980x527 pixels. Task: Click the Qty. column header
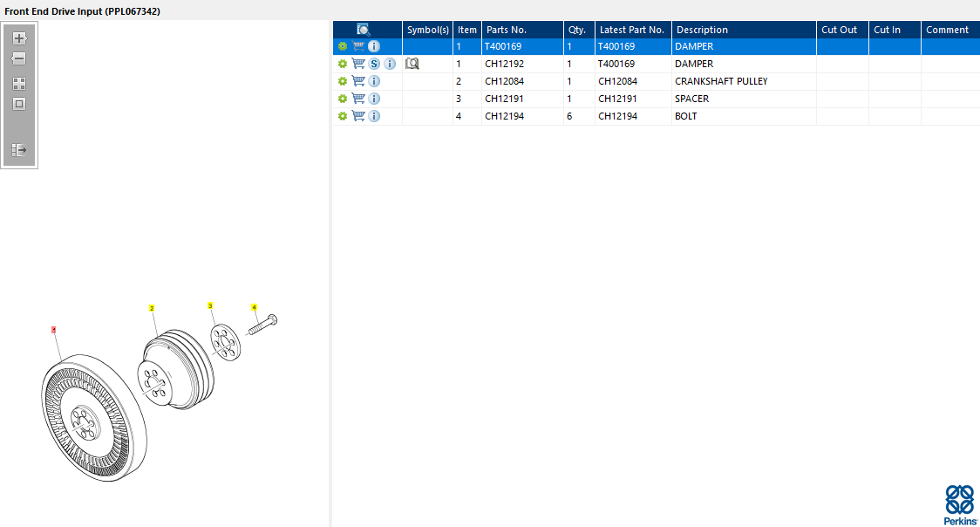580,30
